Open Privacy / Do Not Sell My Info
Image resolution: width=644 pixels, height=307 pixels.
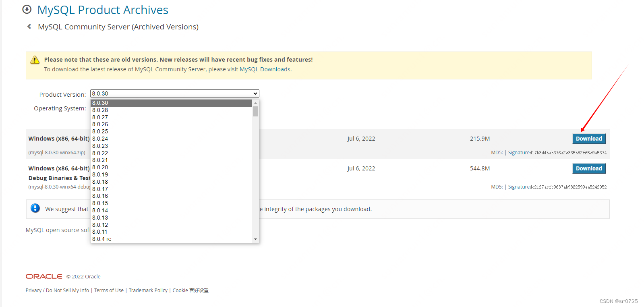pyautogui.click(x=57, y=290)
